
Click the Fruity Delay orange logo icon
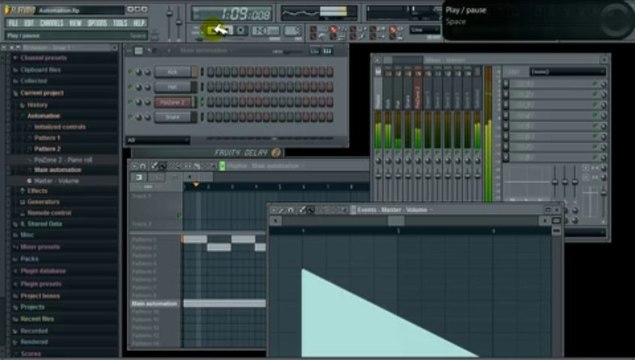[276, 152]
